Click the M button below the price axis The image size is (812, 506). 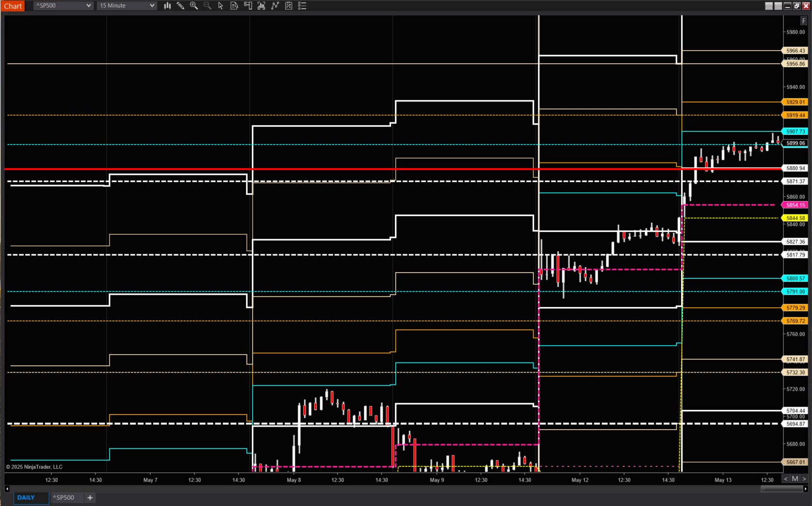(x=795, y=478)
